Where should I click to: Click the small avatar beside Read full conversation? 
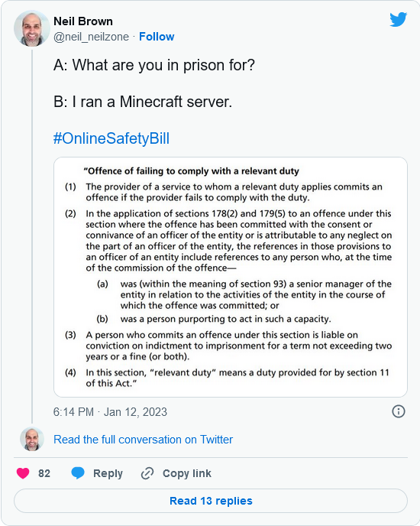click(32, 439)
